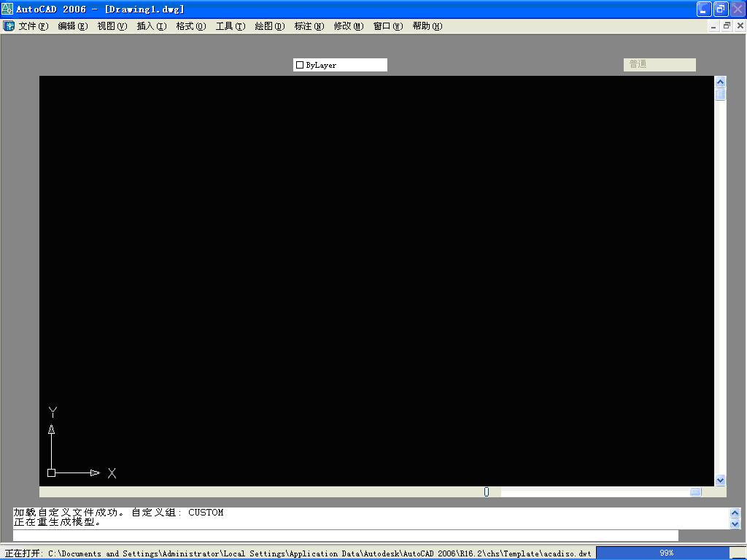The width and height of the screenshot is (747, 560).
Task: Click the vertical scrollbar up arrow
Action: tap(721, 80)
